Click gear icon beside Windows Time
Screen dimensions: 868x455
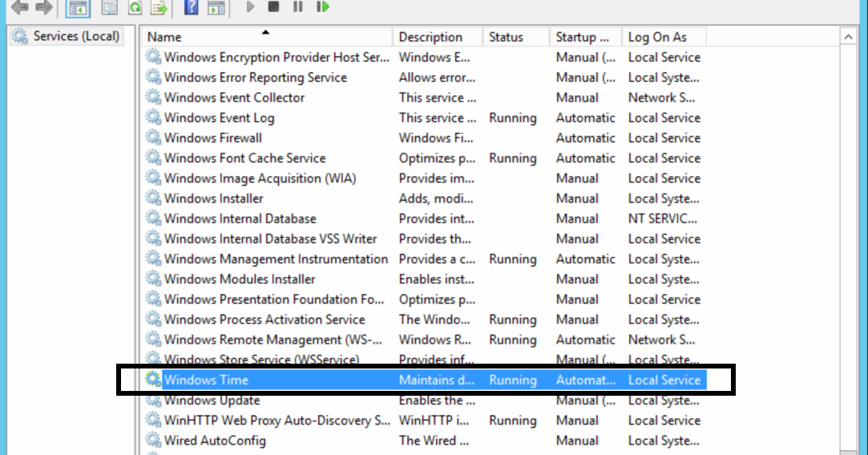[153, 379]
